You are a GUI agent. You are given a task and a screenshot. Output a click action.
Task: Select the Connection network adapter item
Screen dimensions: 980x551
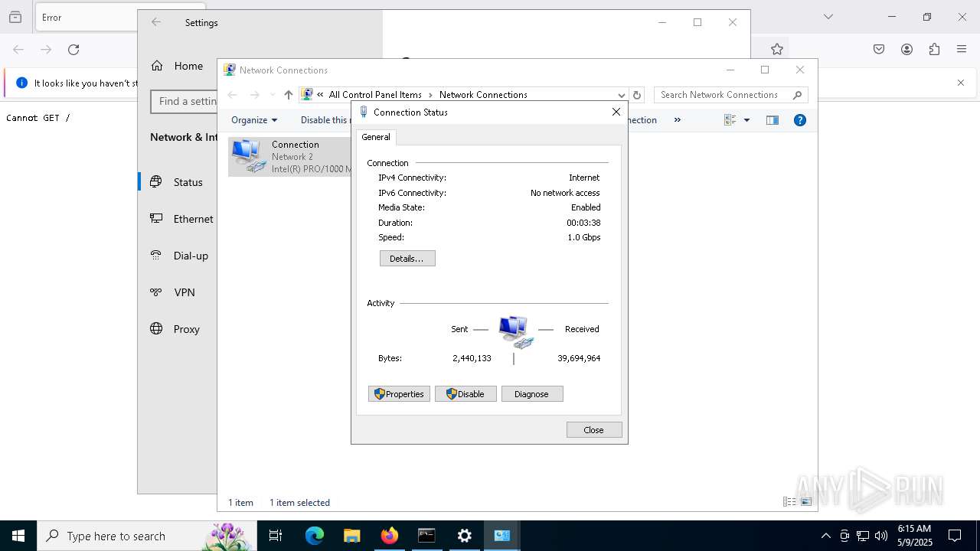[x=290, y=156]
